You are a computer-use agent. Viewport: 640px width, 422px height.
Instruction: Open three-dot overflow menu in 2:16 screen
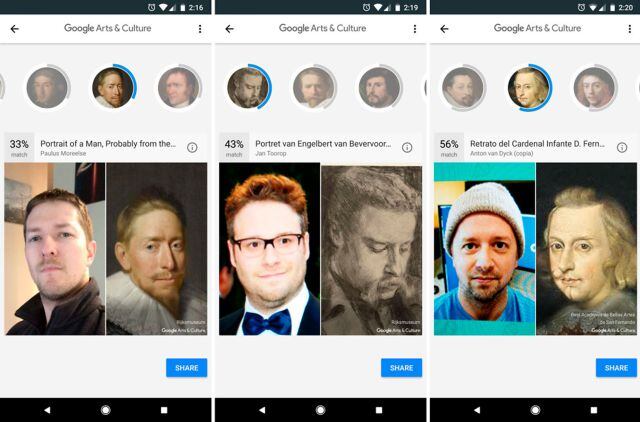click(200, 29)
